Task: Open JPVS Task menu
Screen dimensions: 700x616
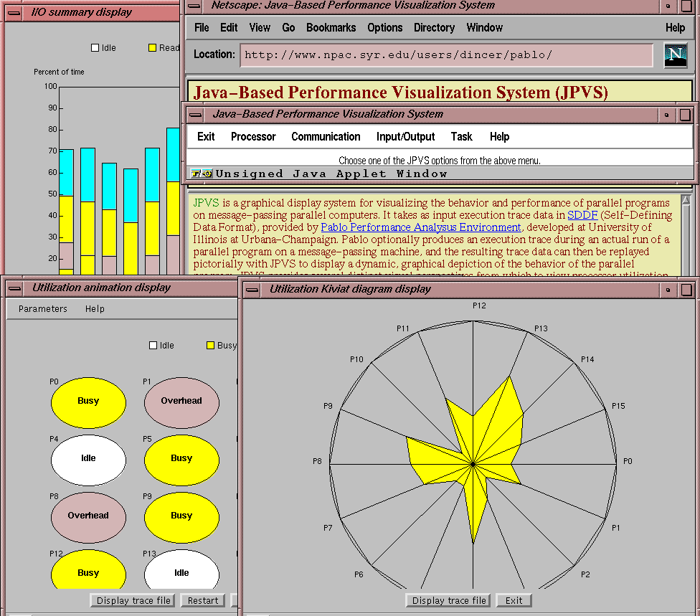Action: pos(462,136)
